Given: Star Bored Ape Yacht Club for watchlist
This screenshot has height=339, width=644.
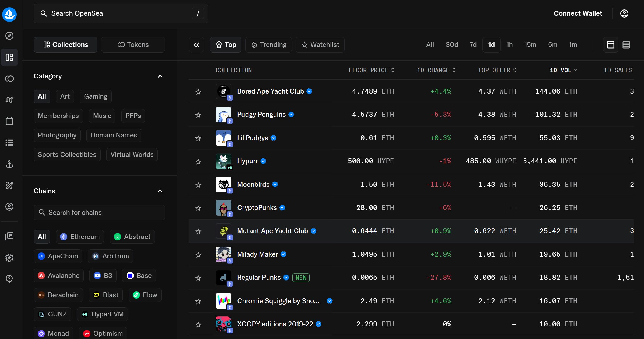Looking at the screenshot, I should click(198, 92).
